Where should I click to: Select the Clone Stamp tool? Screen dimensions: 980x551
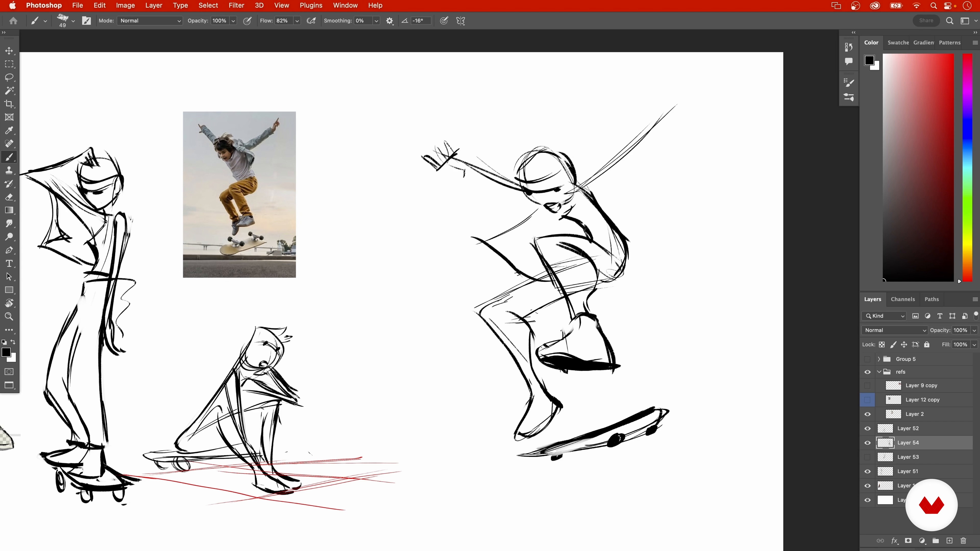coord(9,170)
